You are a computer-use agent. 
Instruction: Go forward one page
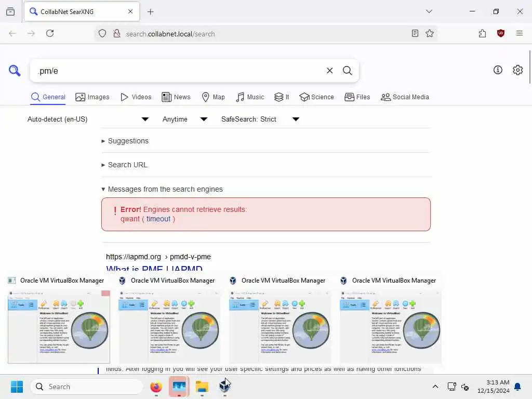pyautogui.click(x=31, y=33)
